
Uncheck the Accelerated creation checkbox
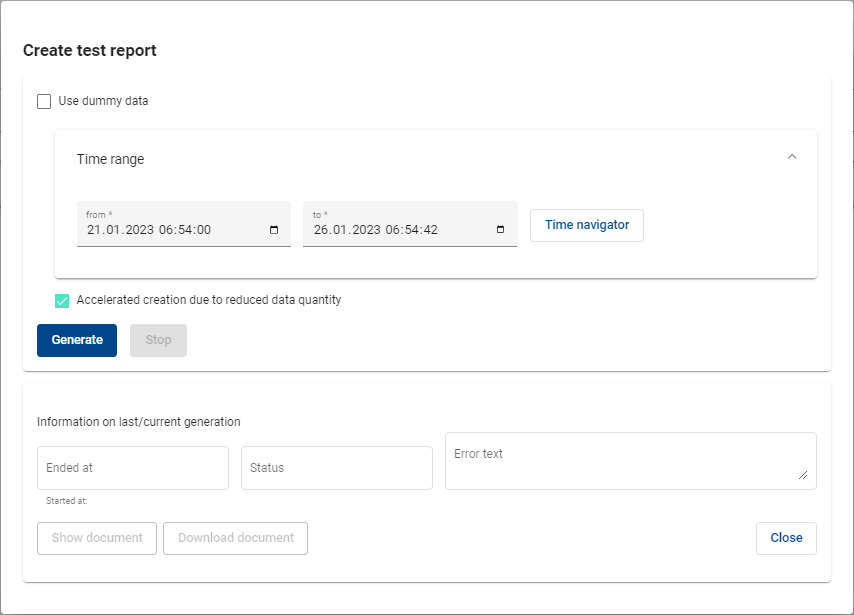click(62, 300)
